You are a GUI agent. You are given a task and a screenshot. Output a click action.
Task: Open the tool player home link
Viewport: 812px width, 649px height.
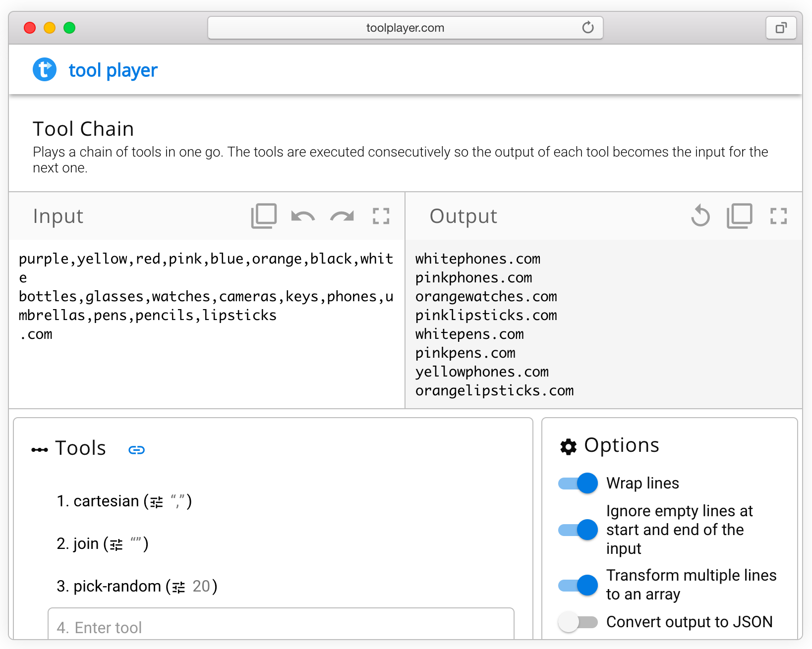113,69
